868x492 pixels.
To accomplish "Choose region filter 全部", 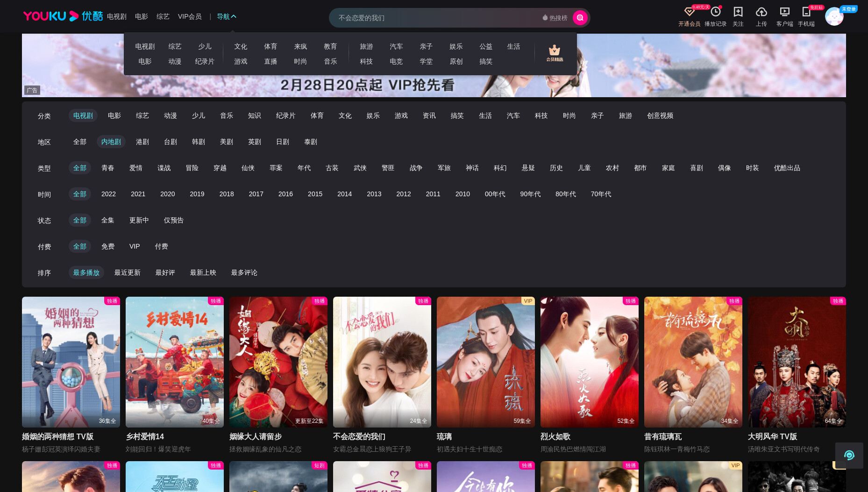I will pyautogui.click(x=80, y=142).
